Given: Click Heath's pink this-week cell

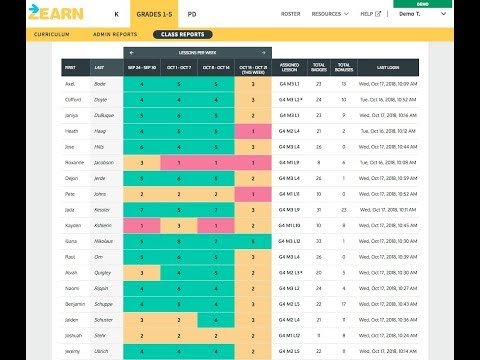Looking at the screenshot, I should pyautogui.click(x=253, y=131).
